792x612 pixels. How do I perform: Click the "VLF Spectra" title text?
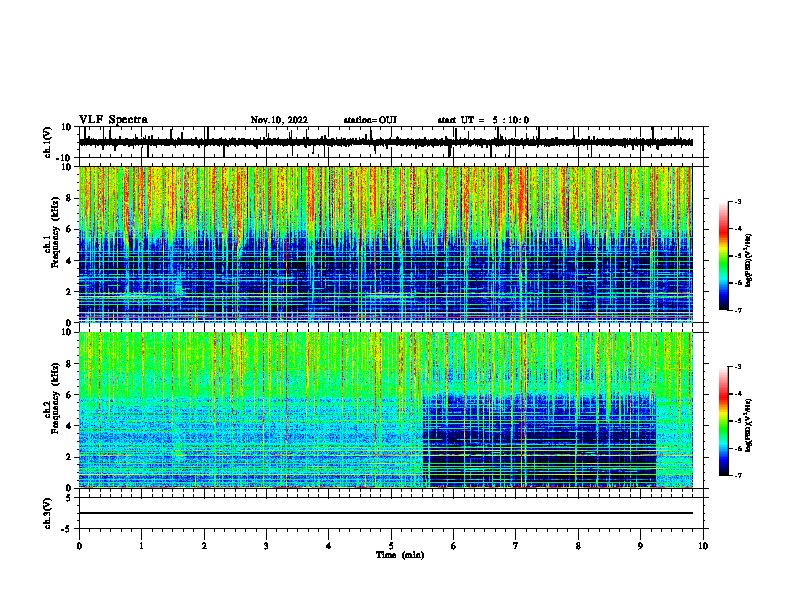pyautogui.click(x=113, y=120)
